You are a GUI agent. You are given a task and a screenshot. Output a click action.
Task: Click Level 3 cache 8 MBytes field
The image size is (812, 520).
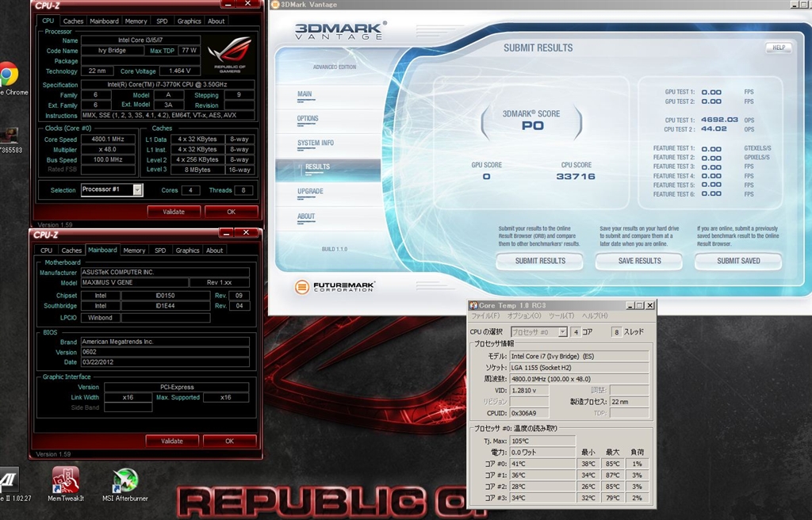pos(197,170)
